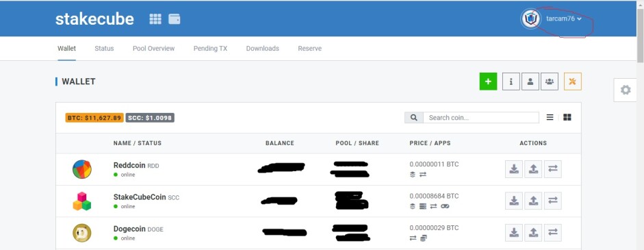Click Reddcoin staking layers app icon
The image size is (644, 250).
point(413,175)
